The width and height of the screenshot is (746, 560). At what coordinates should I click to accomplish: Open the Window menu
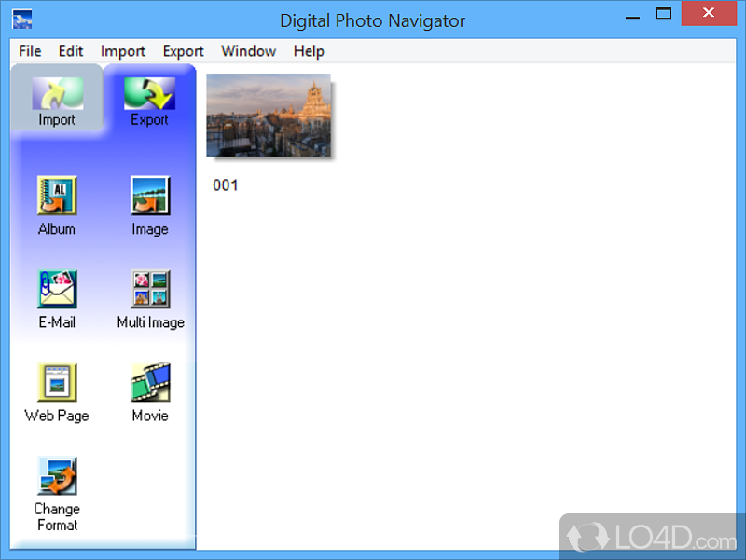[248, 51]
